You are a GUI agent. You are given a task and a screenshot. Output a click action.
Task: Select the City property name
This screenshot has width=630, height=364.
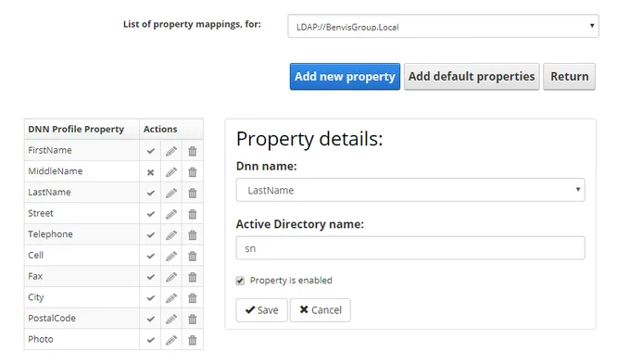click(36, 297)
